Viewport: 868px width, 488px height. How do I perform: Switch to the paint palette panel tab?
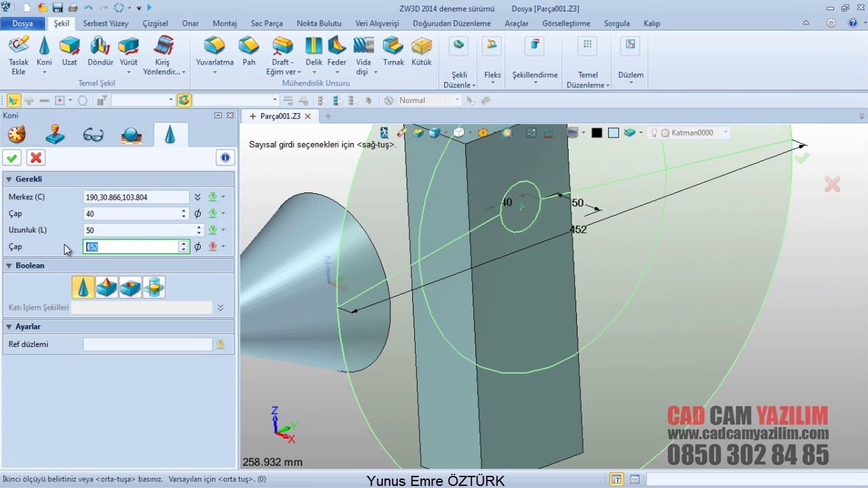17,134
